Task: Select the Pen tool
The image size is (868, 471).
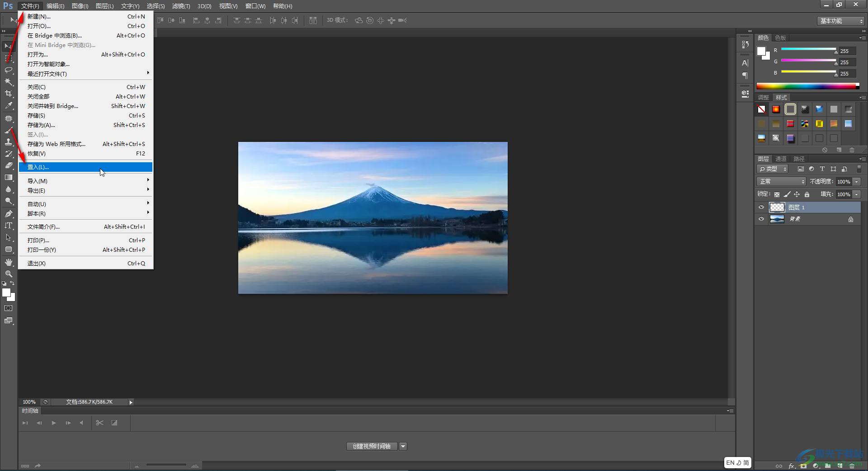Action: [8, 214]
